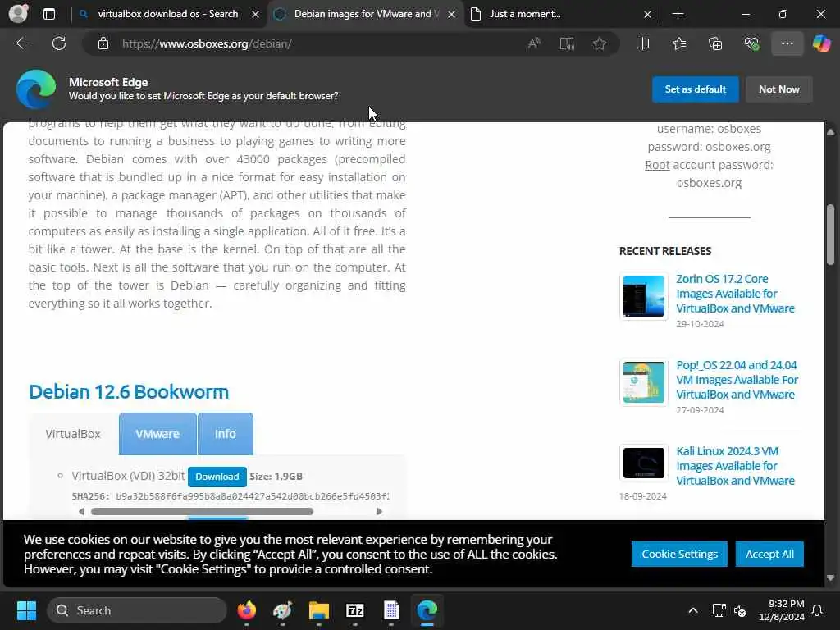Click the page scrollbar down arrow
Image resolution: width=840 pixels, height=630 pixels.
tap(830, 578)
